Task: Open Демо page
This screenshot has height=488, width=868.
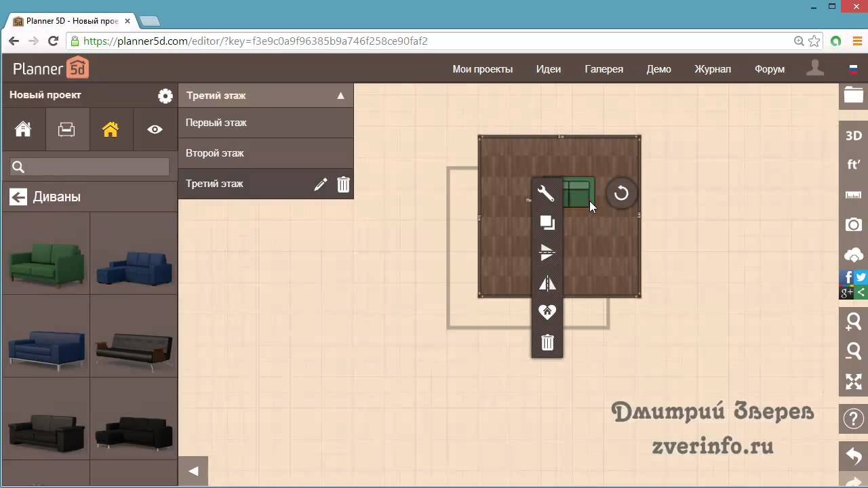Action: coord(659,69)
